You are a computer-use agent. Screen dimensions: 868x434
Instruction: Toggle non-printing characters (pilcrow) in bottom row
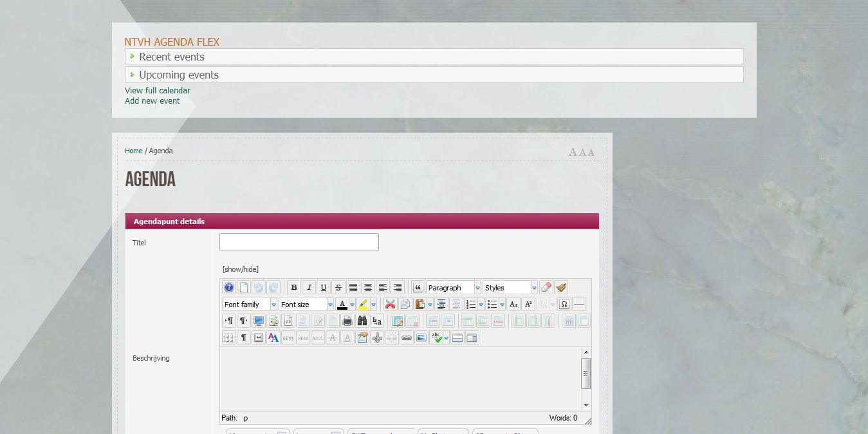click(244, 337)
